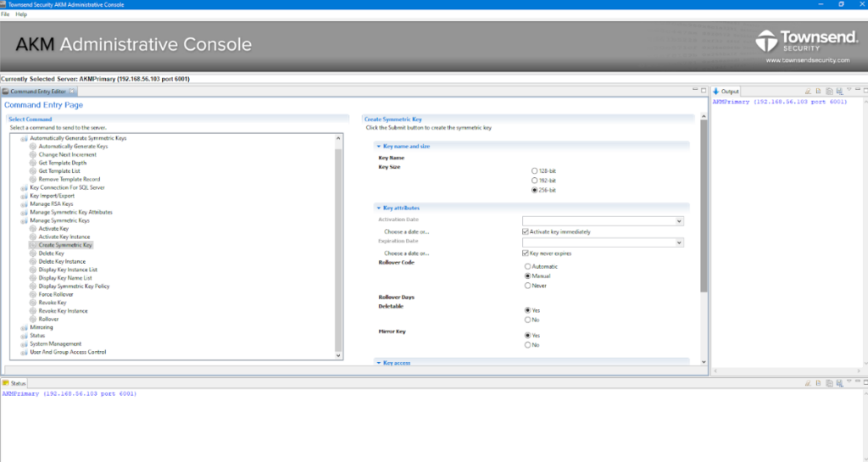
Task: Select the 256-bit key size
Action: click(534, 190)
